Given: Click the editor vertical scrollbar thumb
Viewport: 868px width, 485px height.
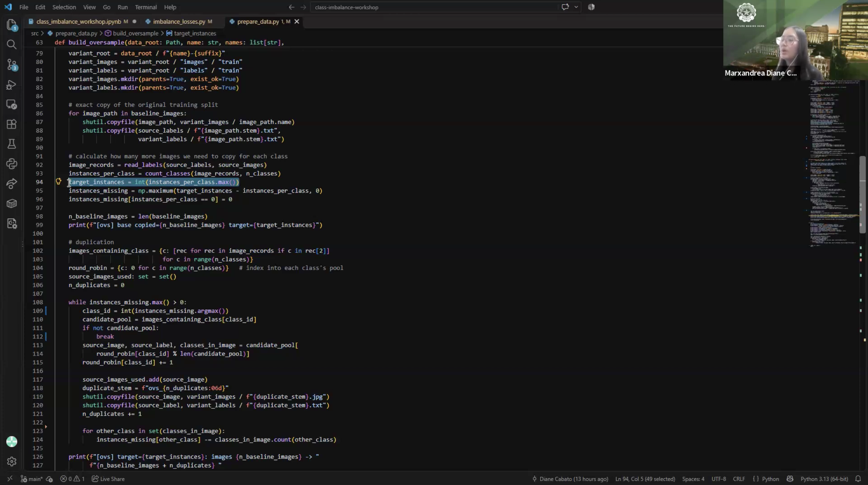Looking at the screenshot, I should (863, 195).
